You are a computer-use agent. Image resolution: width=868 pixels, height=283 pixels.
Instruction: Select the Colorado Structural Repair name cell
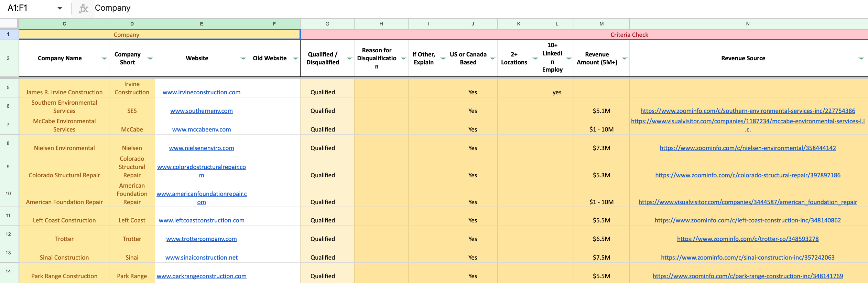coord(64,167)
